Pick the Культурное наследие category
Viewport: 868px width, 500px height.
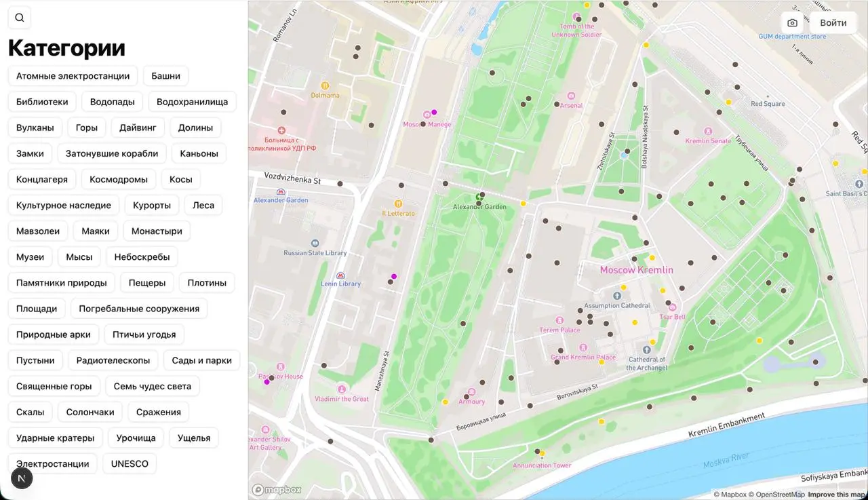64,205
